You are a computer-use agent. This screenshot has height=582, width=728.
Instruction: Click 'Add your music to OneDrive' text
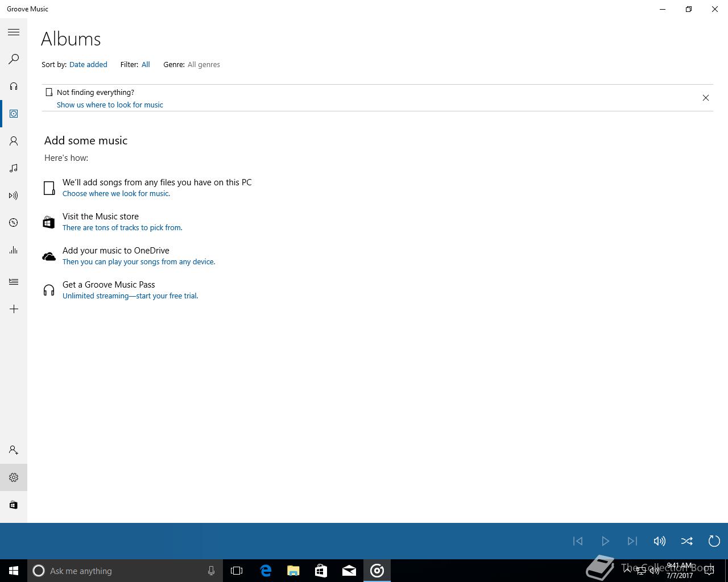point(116,251)
